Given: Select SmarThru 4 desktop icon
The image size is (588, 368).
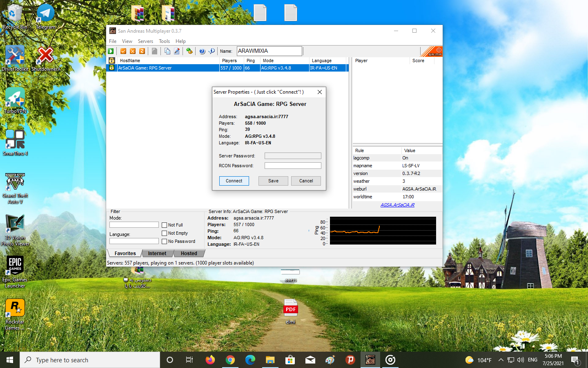Looking at the screenshot, I should pyautogui.click(x=15, y=143).
